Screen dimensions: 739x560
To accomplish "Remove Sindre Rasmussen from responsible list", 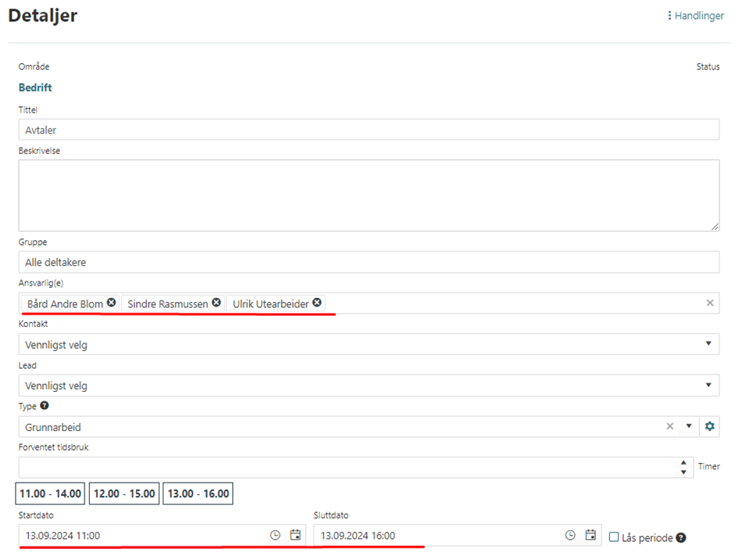I will (x=217, y=303).
